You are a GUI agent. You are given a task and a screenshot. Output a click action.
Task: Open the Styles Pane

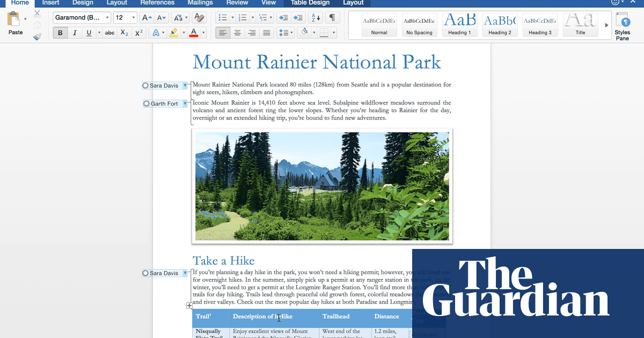tap(623, 26)
